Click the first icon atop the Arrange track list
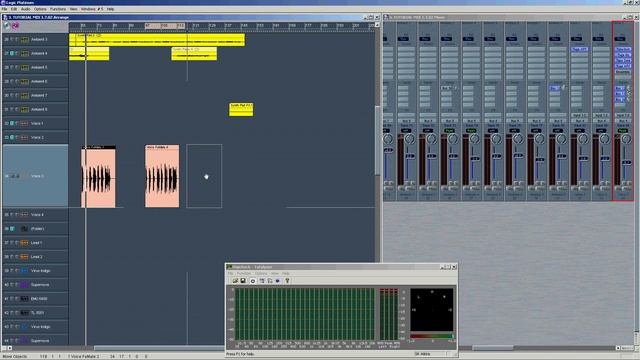This screenshot has height=360, width=640. point(7,26)
